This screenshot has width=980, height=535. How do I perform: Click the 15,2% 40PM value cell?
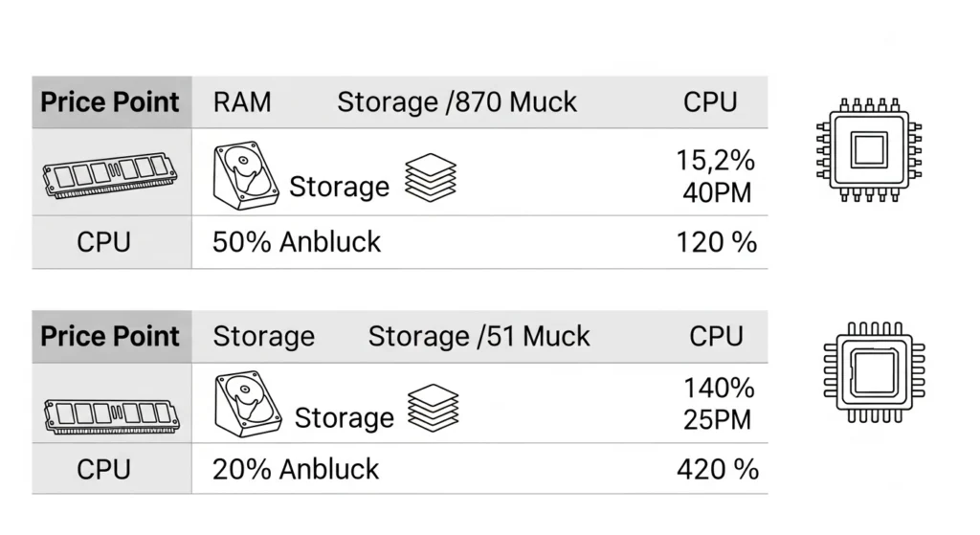click(x=717, y=176)
